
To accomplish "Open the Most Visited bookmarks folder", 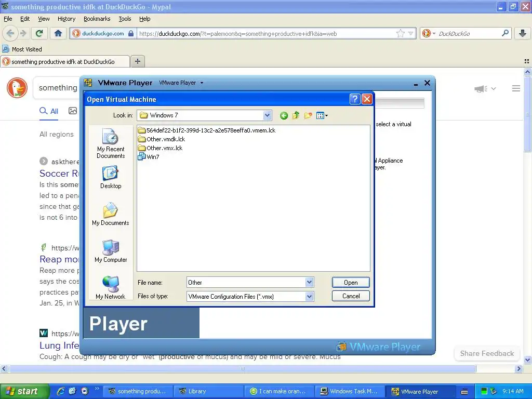I will [22, 49].
